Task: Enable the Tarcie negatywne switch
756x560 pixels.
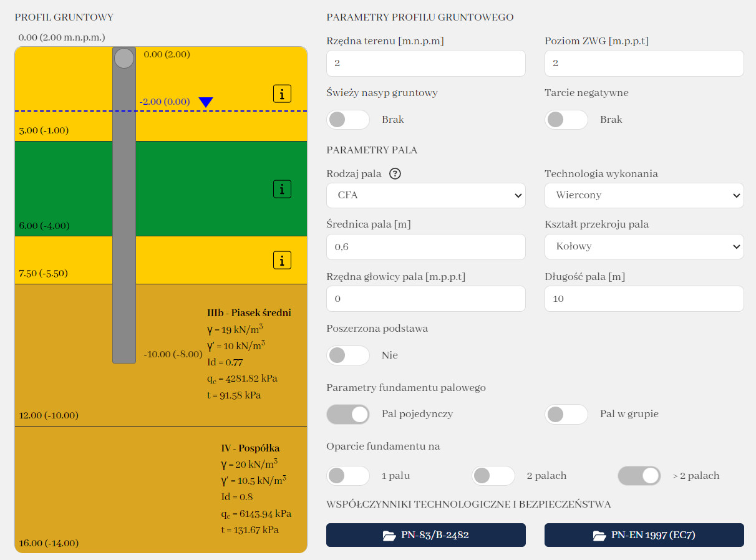Action: tap(566, 120)
